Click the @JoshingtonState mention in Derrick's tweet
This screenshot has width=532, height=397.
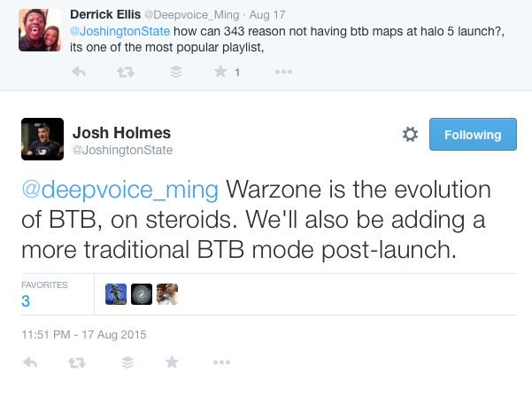point(120,31)
